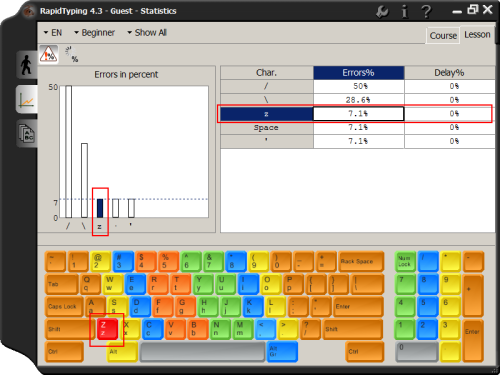Open the Beginner level dropdown
Viewport: 500px width, 375px height.
click(x=94, y=33)
